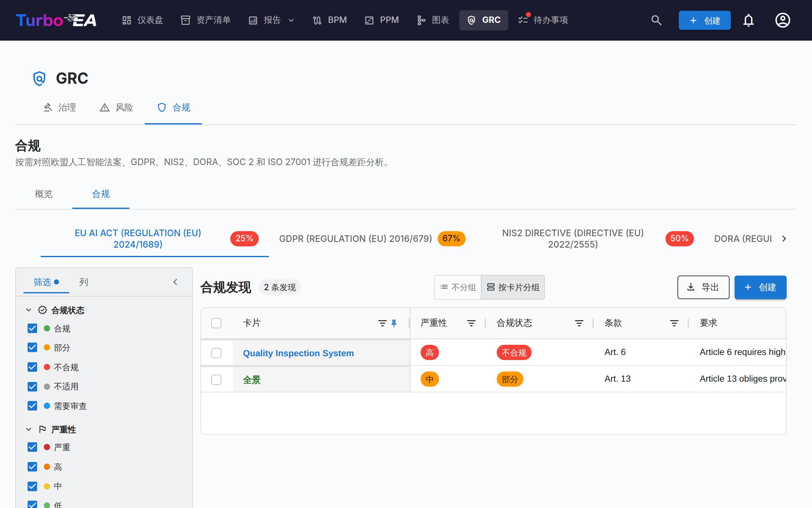Click the top bar 创建 button

(704, 20)
